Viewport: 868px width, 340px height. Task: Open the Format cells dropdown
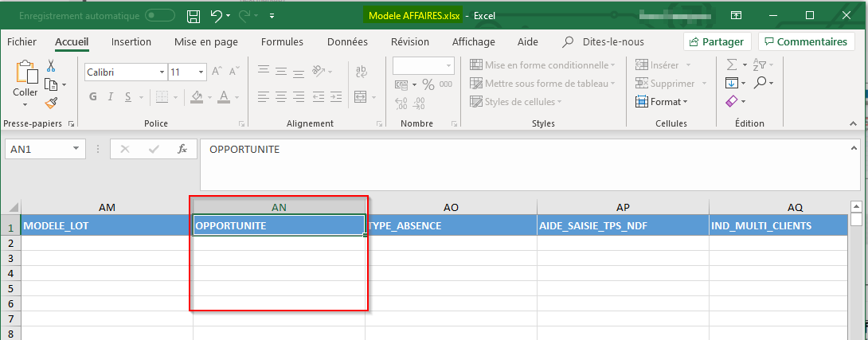click(x=661, y=102)
